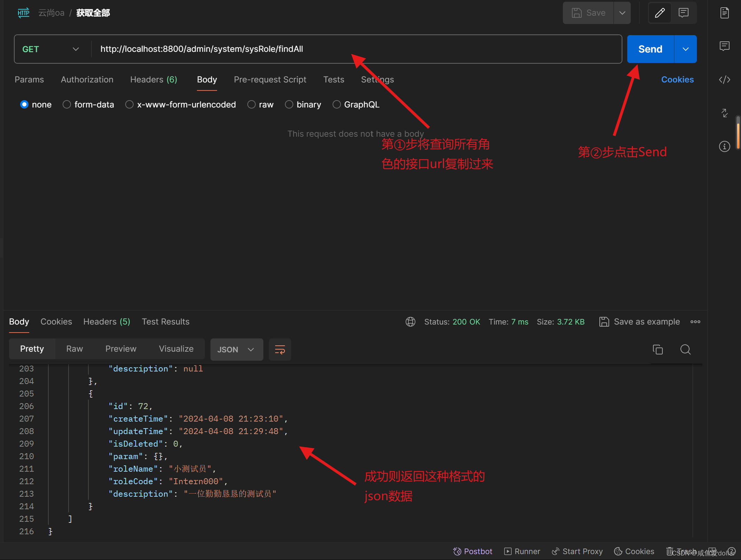Click the search response magnifier icon

[685, 350]
